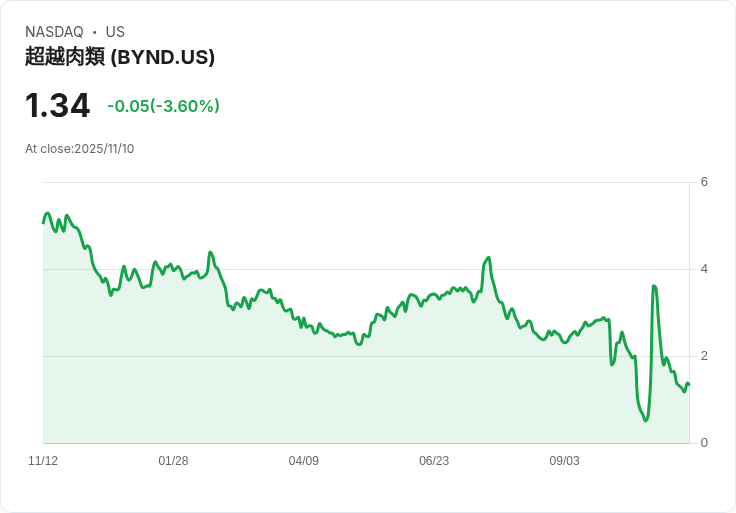736x513 pixels.
Task: Click the 01/28 date axis label
Action: [173, 461]
